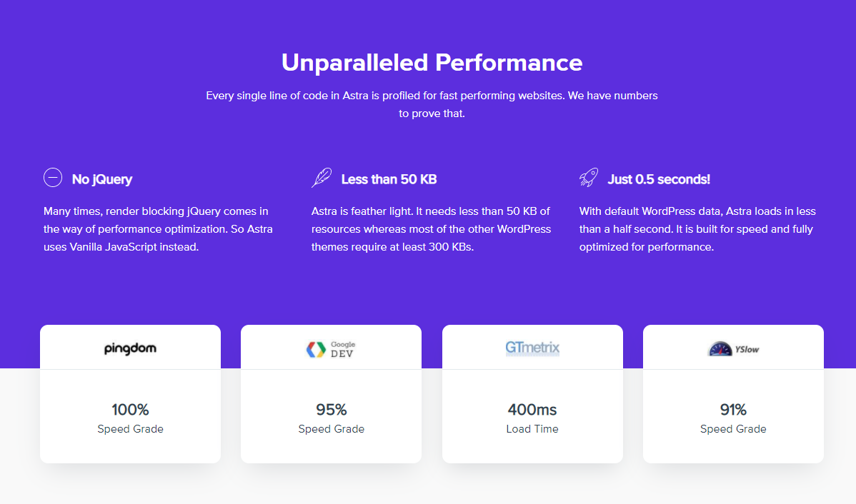Screen dimensions: 856x504
Task: Click the feather light description paragraph
Action: coord(431,229)
